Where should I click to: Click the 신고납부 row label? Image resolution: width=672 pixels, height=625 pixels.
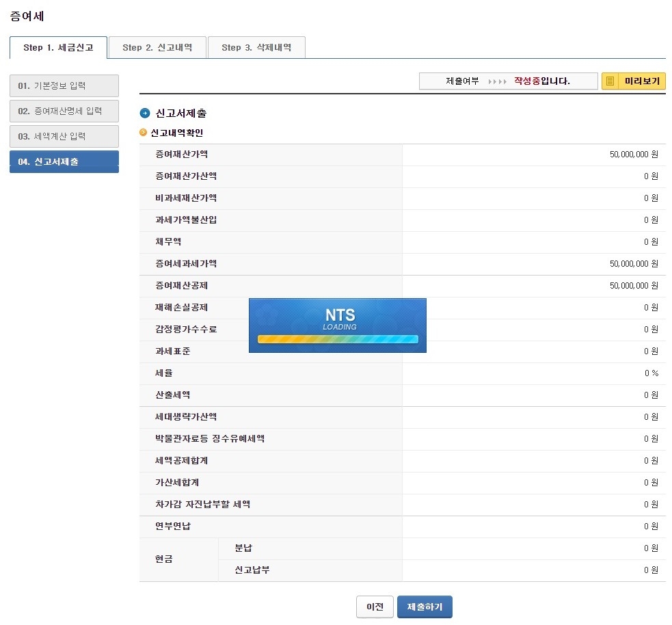[252, 570]
